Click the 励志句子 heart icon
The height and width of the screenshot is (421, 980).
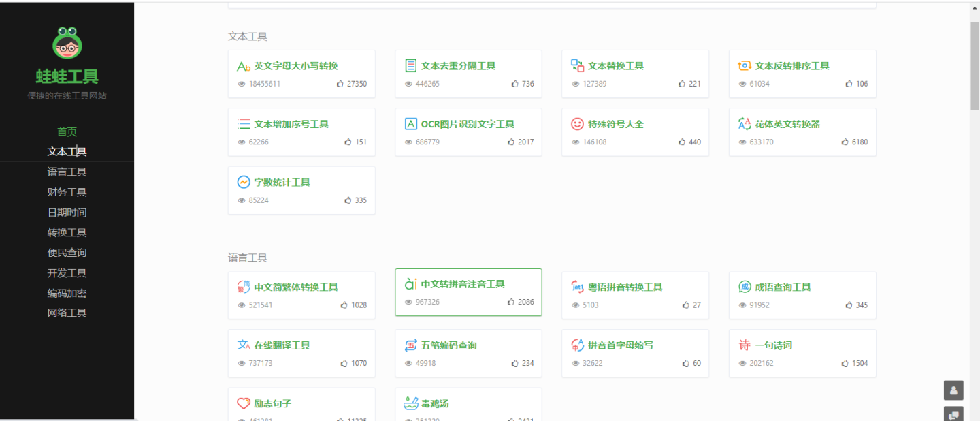(x=244, y=403)
